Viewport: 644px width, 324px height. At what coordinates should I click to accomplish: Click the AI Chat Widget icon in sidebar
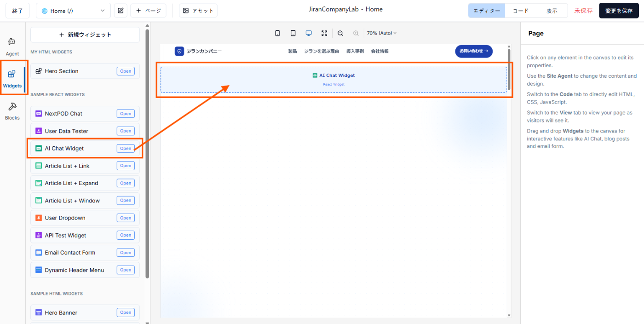click(x=39, y=149)
